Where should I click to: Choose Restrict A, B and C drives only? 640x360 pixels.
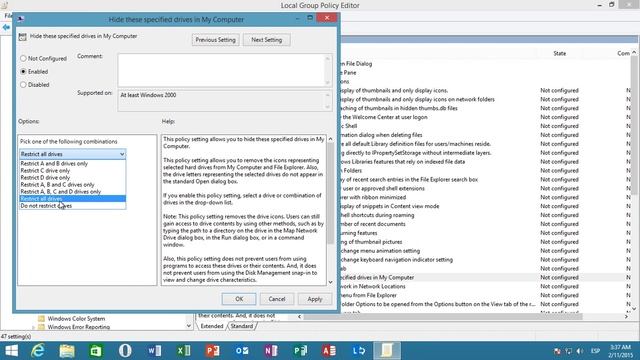tap(73, 184)
